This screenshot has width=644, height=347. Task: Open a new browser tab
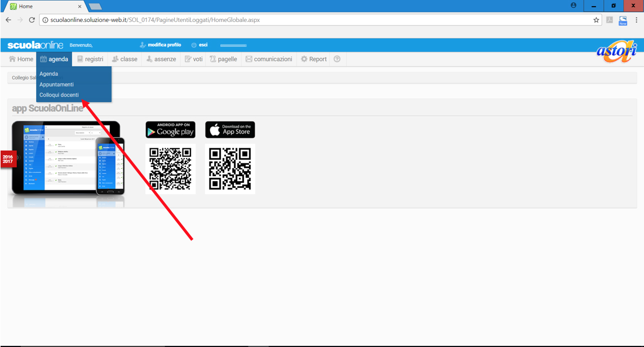95,6
